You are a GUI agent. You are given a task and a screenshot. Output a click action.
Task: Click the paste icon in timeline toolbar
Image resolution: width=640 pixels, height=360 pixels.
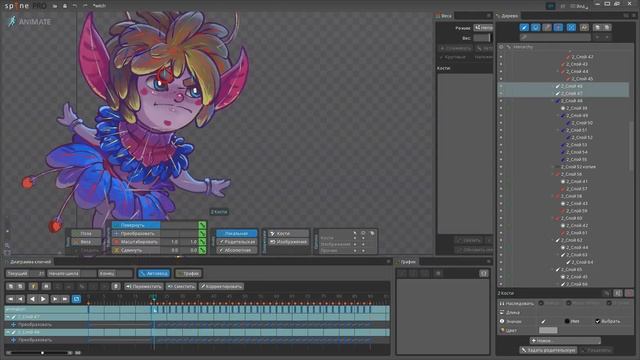[20, 286]
